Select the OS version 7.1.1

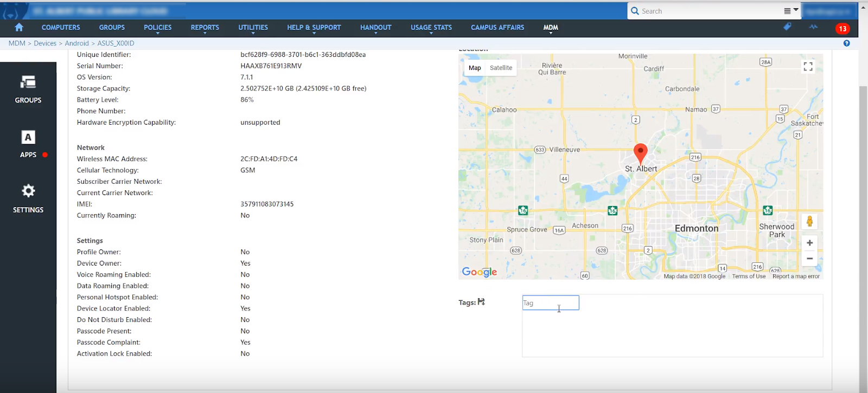point(247,78)
